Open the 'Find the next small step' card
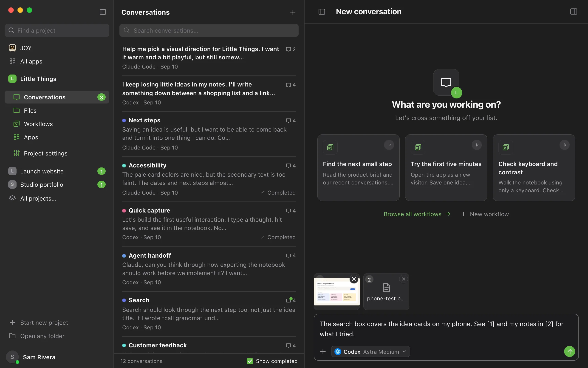This screenshot has width=588, height=368. click(x=358, y=168)
